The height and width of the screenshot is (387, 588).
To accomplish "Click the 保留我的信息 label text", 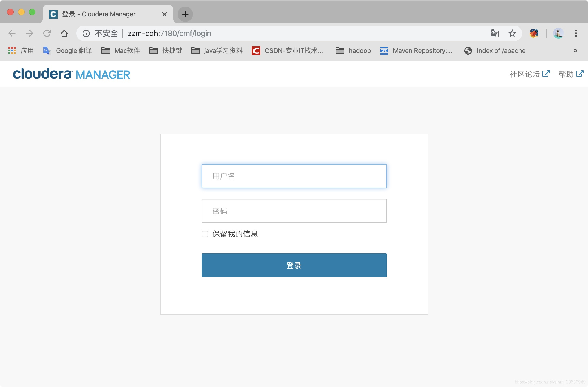I will pos(235,234).
